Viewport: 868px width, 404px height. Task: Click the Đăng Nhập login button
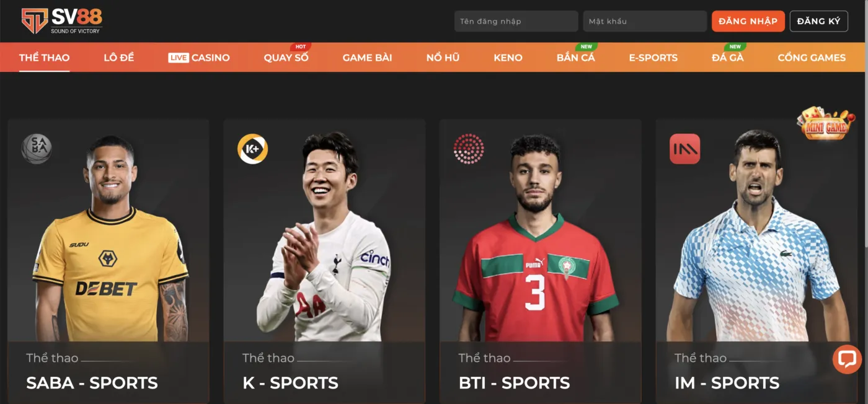748,21
